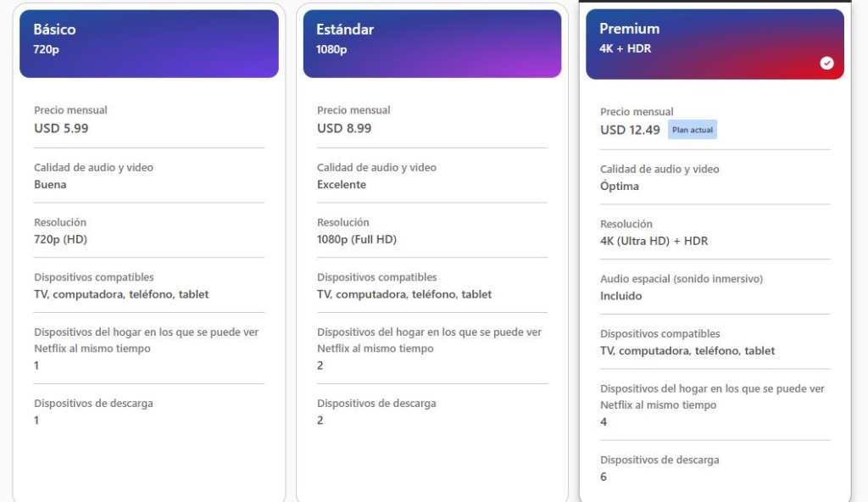Click the USD 12.49 monthly price
The height and width of the screenshot is (502, 868).
[x=630, y=130]
